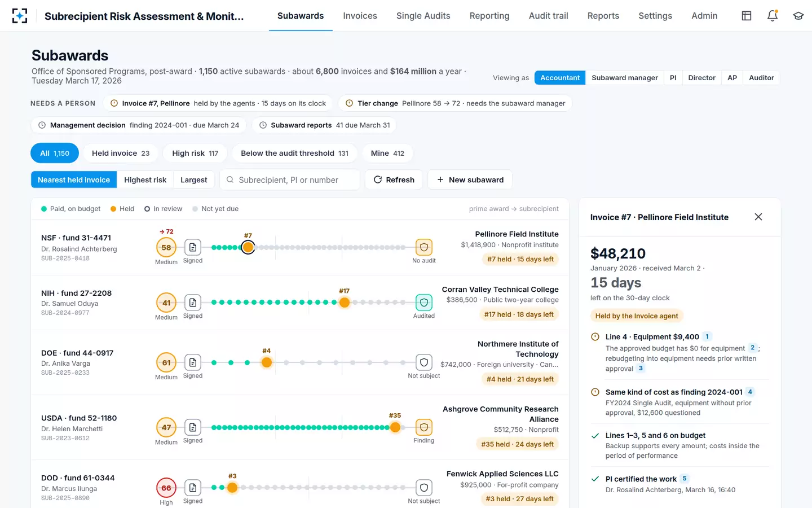Click Fenwick's Not subject shield icon
The height and width of the screenshot is (508, 812).
coord(424,488)
